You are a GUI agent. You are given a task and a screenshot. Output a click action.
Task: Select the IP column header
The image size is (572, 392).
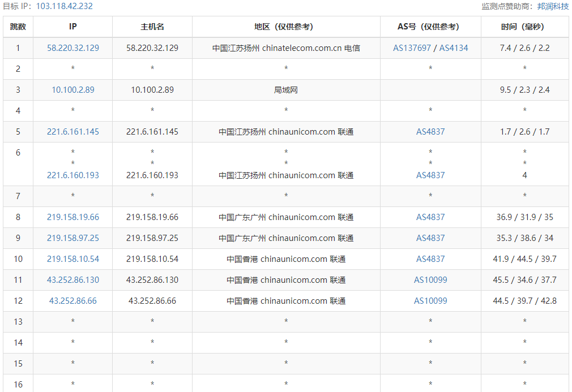72,27
